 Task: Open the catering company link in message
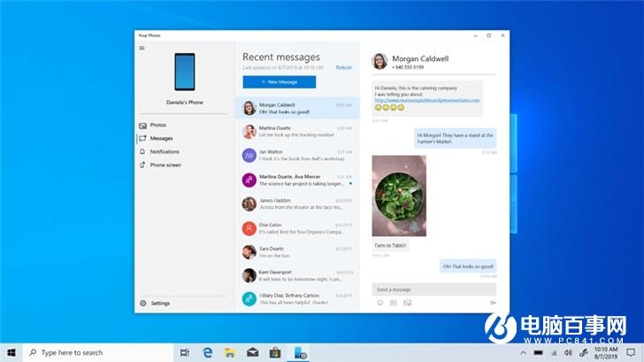[x=426, y=100]
